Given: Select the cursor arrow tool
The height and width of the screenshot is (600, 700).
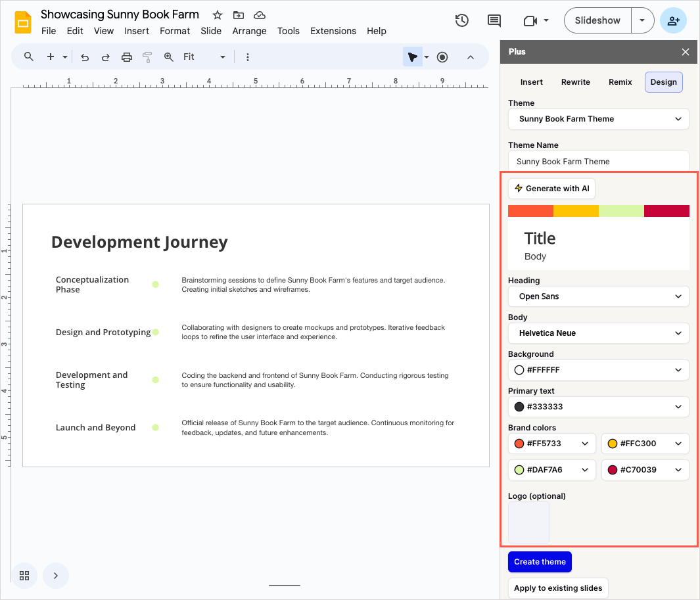Looking at the screenshot, I should tap(413, 57).
